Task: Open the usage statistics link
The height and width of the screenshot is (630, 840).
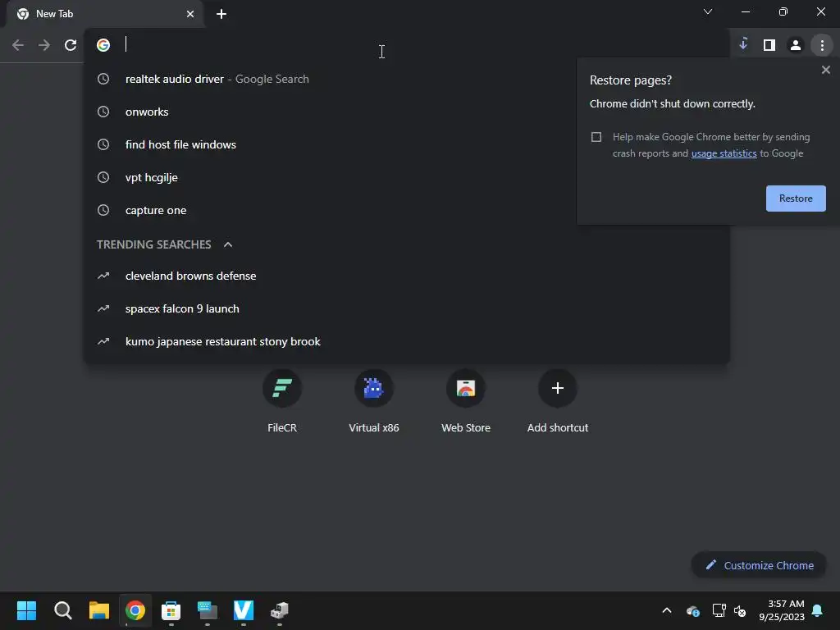Action: [724, 153]
